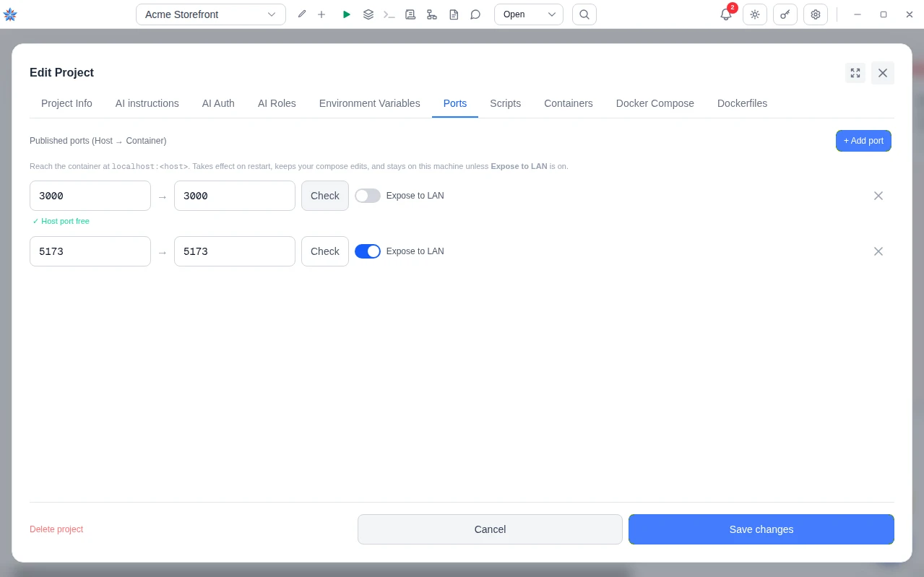Open the chat bubble icon
Viewport: 924px width, 577px height.
(x=475, y=14)
